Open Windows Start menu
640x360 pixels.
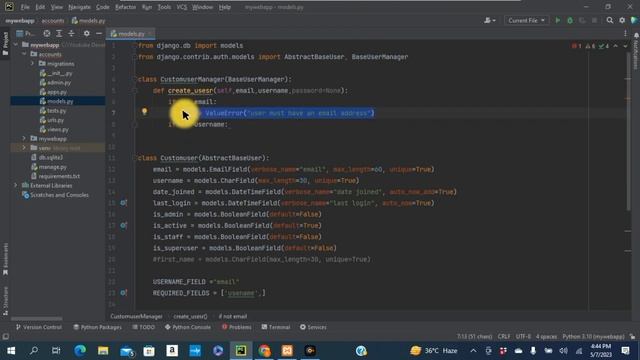[11, 351]
